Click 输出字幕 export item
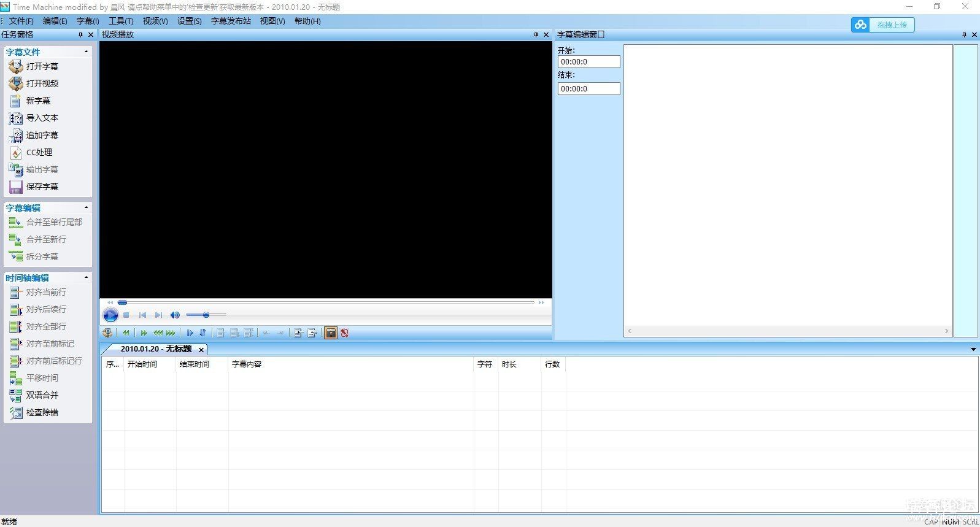Image resolution: width=980 pixels, height=527 pixels. [34, 169]
